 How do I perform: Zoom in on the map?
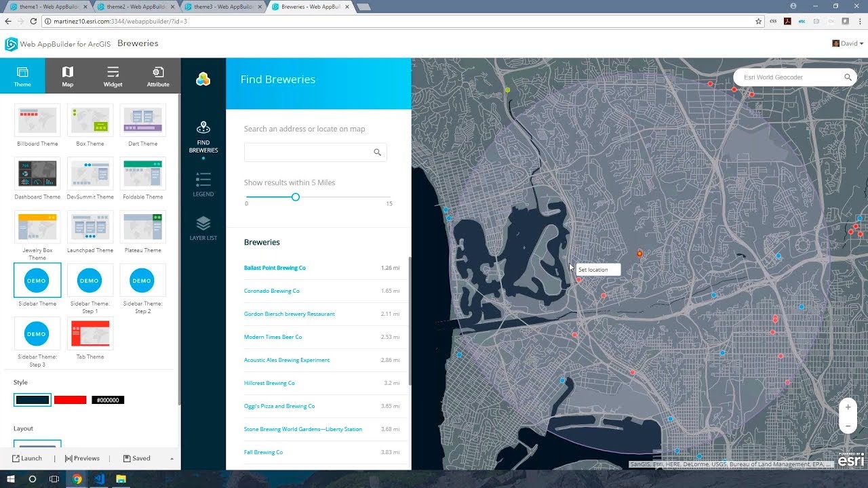848,407
